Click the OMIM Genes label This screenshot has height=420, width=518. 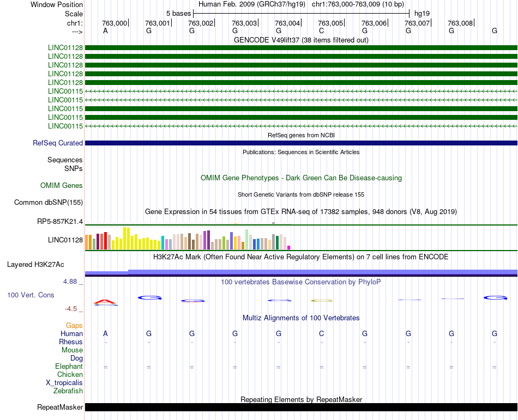[x=61, y=185]
